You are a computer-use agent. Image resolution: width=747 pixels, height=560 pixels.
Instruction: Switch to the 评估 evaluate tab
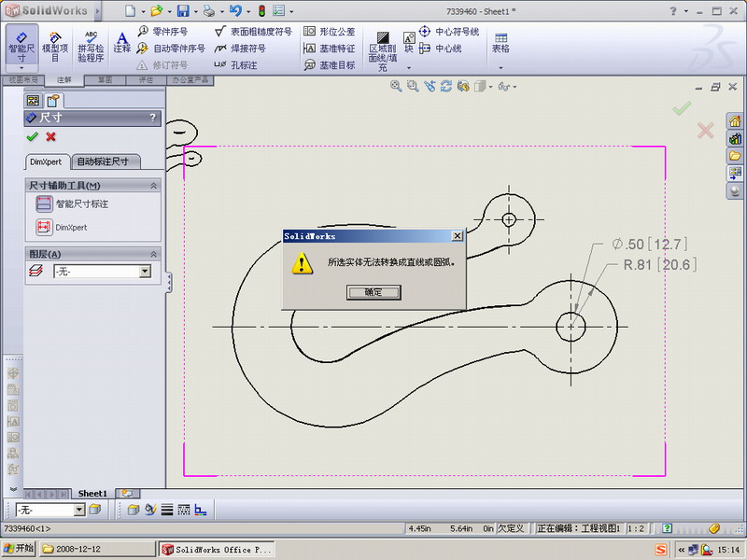click(x=146, y=79)
